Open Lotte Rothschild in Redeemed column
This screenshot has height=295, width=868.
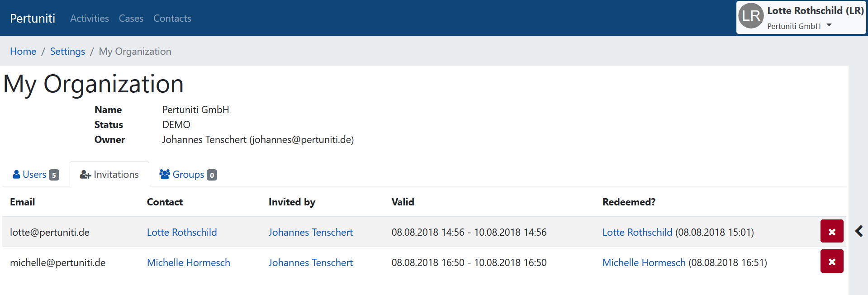coord(637,232)
